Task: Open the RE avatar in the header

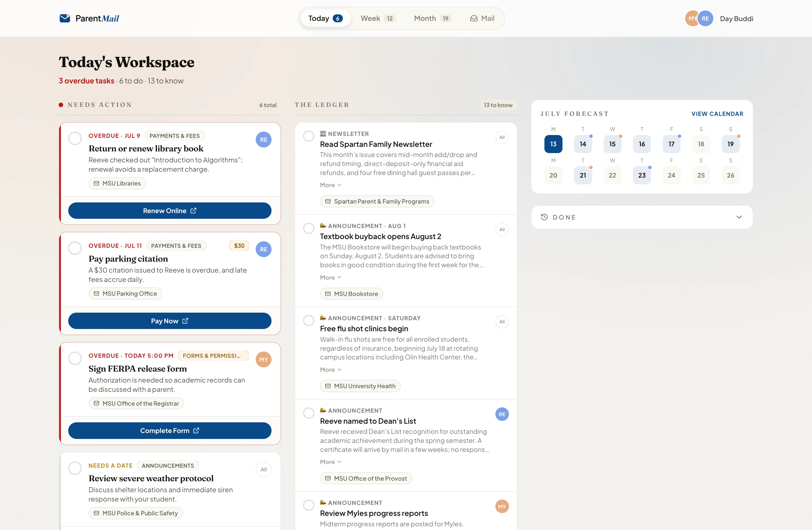Action: point(705,18)
